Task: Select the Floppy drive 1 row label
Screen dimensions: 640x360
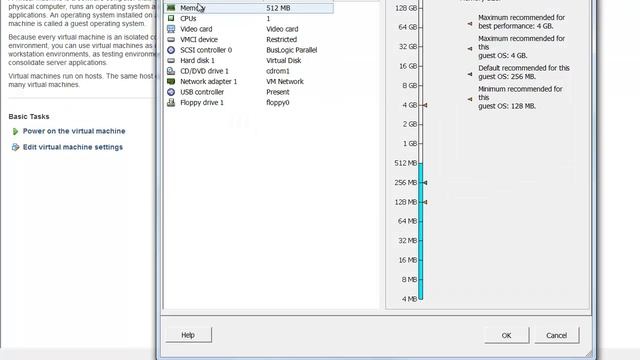Action: coord(202,102)
